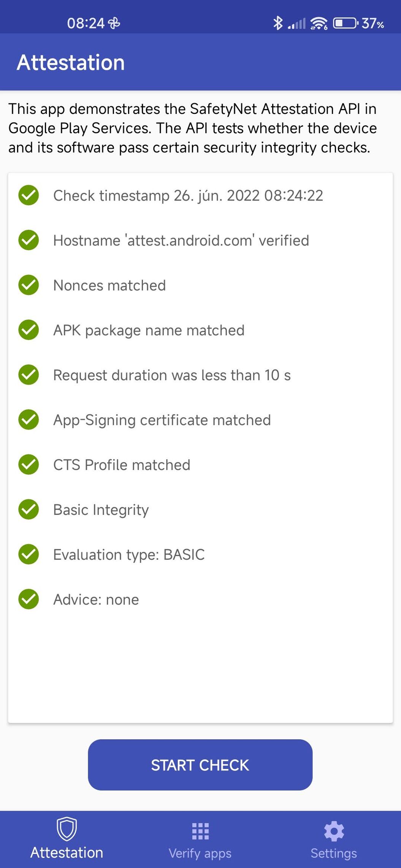Tap the green check beside Advice: none
Viewport: 401px width, 868px height.
29,599
